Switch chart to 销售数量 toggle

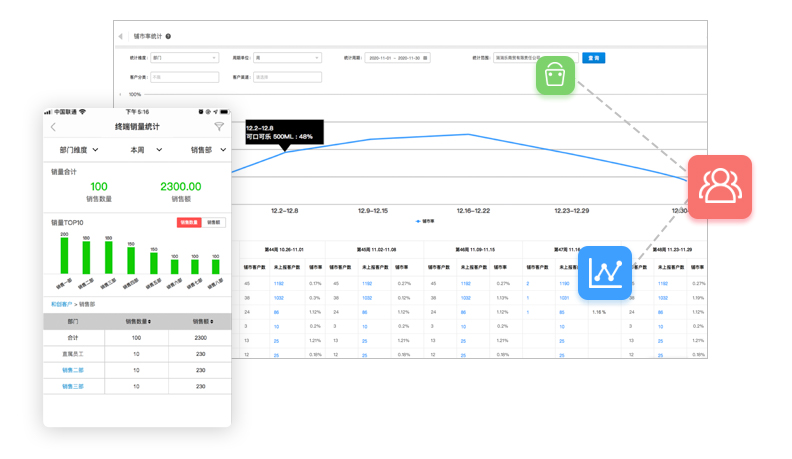point(188,223)
